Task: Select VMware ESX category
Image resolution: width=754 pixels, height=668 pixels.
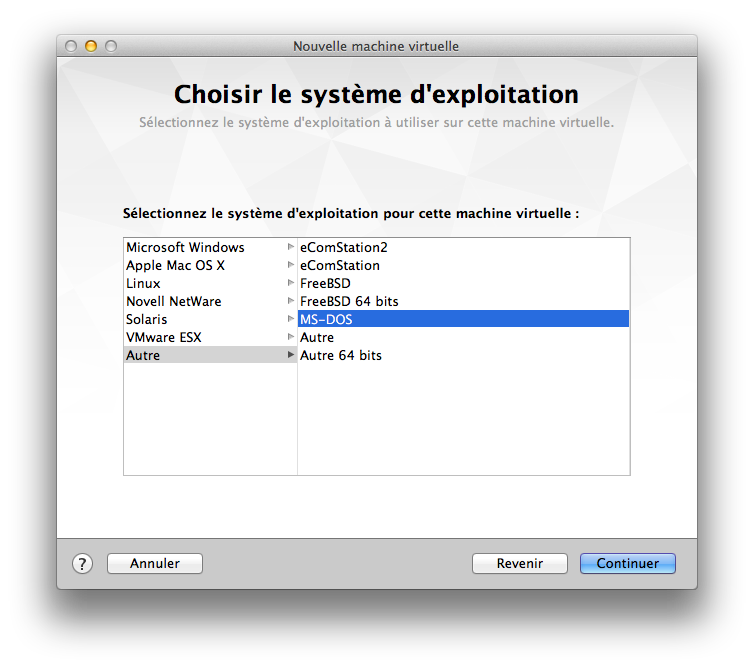Action: 210,337
